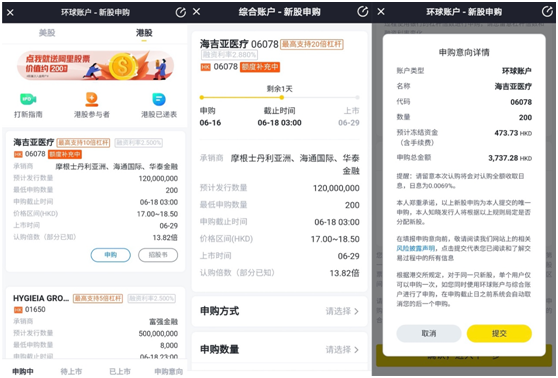Tap the HK market badge beside 01650
This screenshot has height=378, width=558.
click(x=18, y=310)
